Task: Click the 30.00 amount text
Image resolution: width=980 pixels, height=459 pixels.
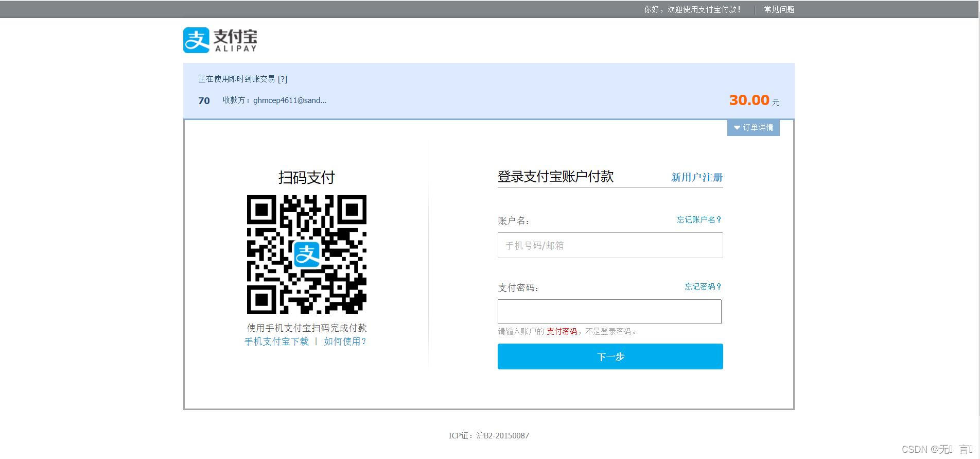Action: pyautogui.click(x=749, y=100)
